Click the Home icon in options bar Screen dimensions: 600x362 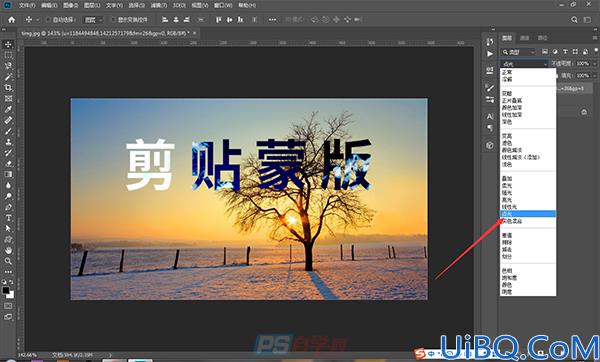(x=12, y=20)
